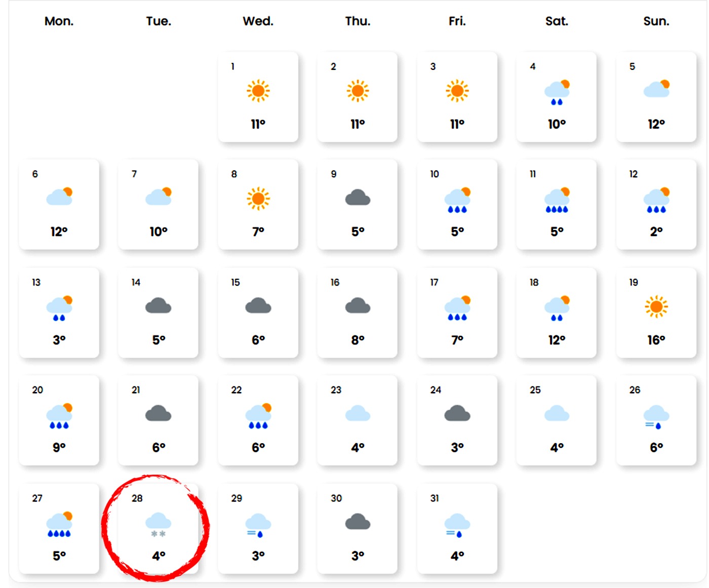
Task: Click the rain cloud icon on day 4
Action: 557,92
